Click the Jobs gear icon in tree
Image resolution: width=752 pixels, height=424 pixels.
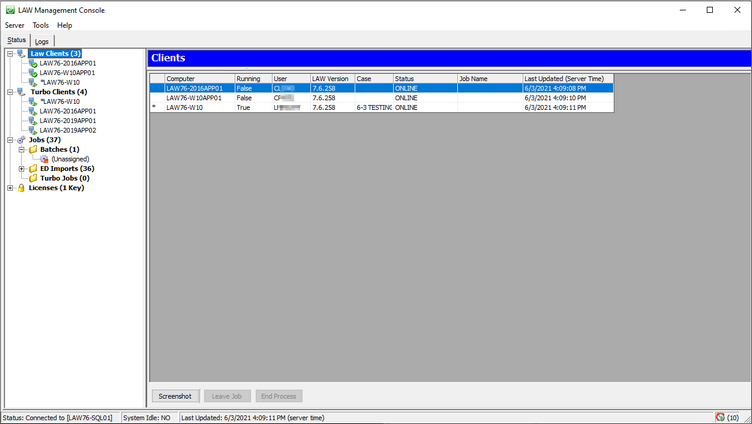tap(22, 140)
